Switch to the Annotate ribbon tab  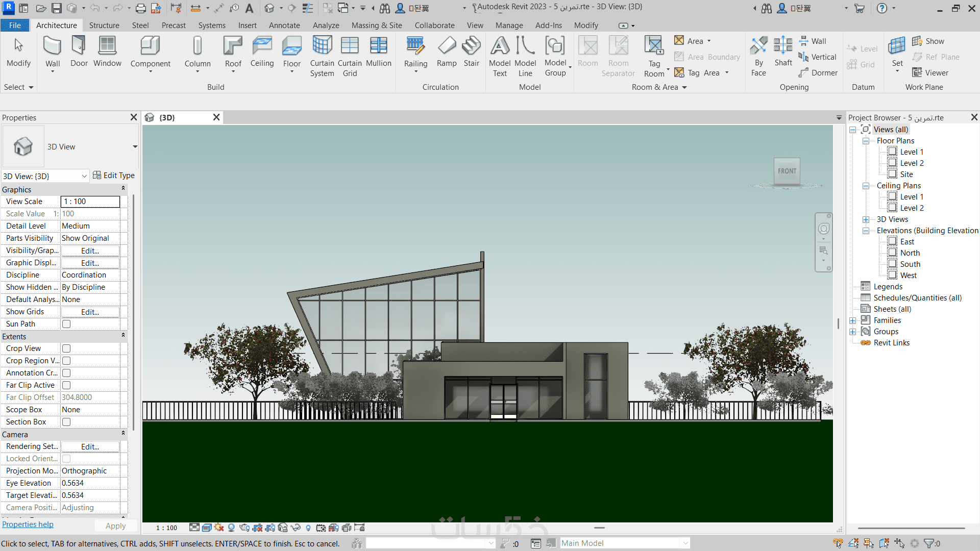[284, 26]
